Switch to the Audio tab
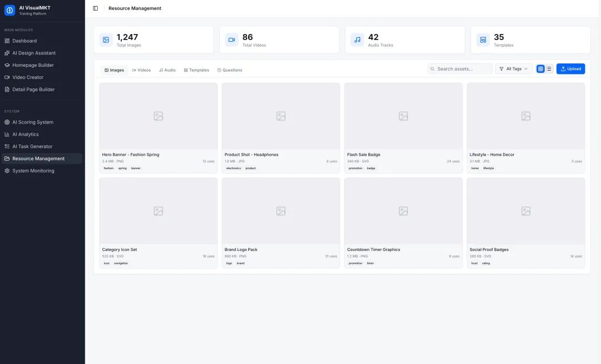Viewport: 601px width, 364px height. click(x=168, y=70)
